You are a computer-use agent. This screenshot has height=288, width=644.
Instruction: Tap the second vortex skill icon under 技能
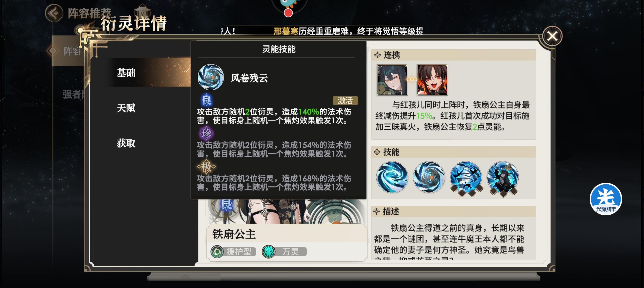pyautogui.click(x=429, y=177)
